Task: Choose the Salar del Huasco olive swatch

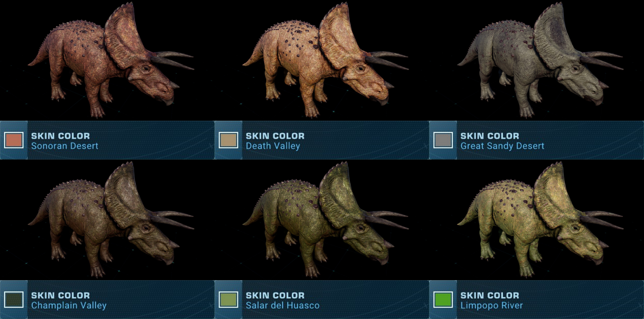Action: [228, 300]
